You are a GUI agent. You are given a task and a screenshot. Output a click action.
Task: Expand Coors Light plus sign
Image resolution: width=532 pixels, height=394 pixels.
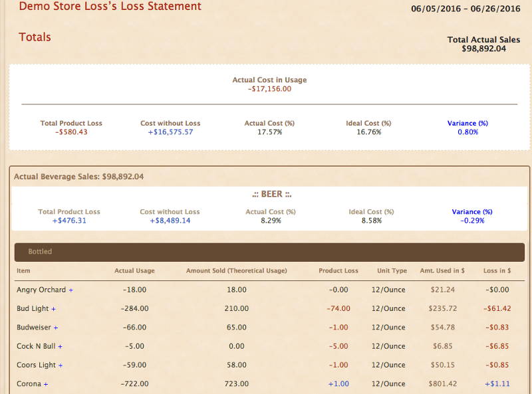[61, 365]
